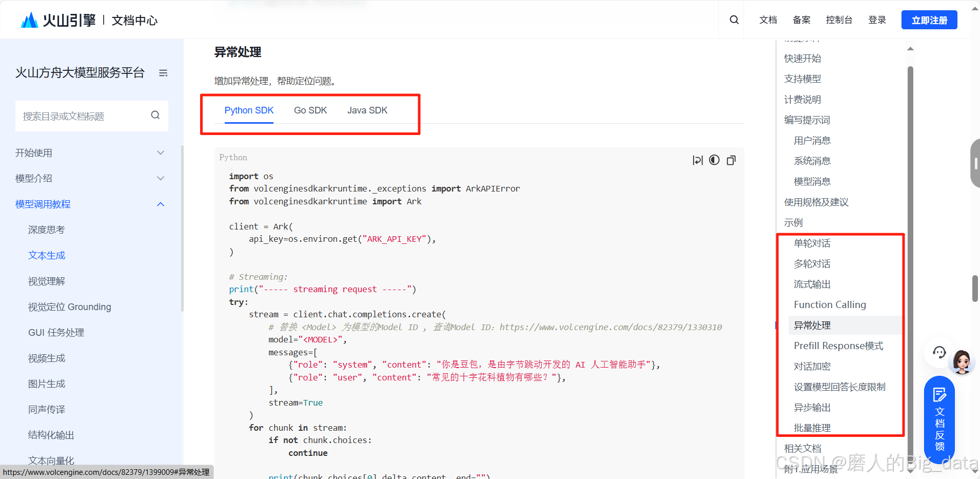Select 异常处理 in the outline
980x479 pixels.
(812, 325)
